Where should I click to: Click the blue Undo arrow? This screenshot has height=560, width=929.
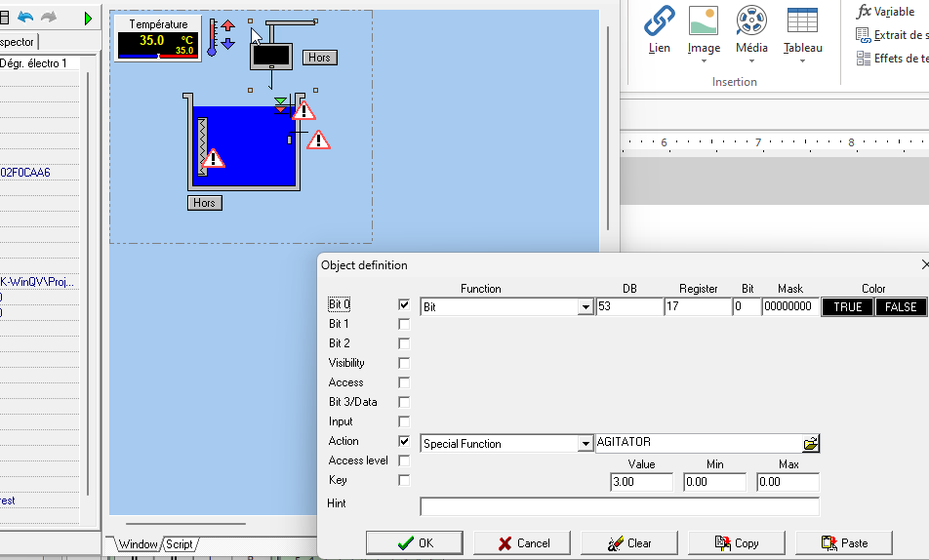tap(25, 19)
